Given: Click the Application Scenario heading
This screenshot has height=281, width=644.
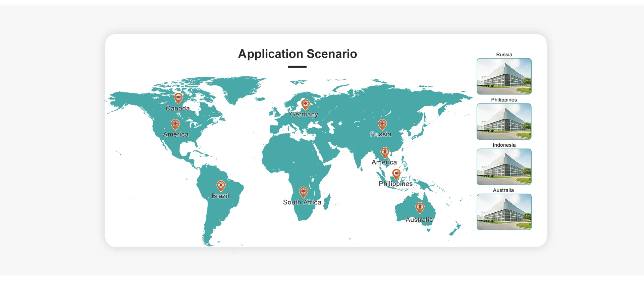Looking at the screenshot, I should (x=298, y=54).
